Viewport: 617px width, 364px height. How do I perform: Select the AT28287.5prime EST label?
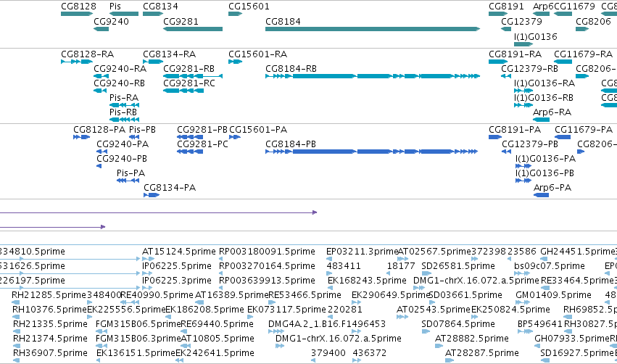(x=482, y=353)
